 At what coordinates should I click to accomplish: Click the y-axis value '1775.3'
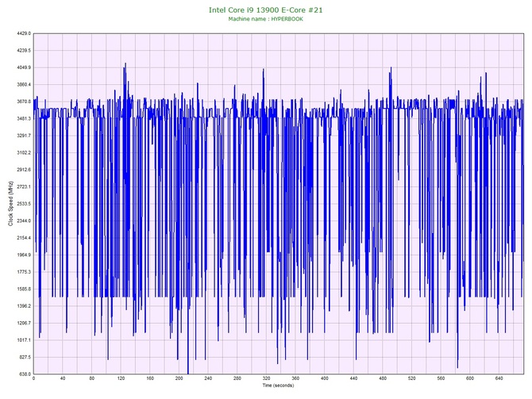pos(24,272)
